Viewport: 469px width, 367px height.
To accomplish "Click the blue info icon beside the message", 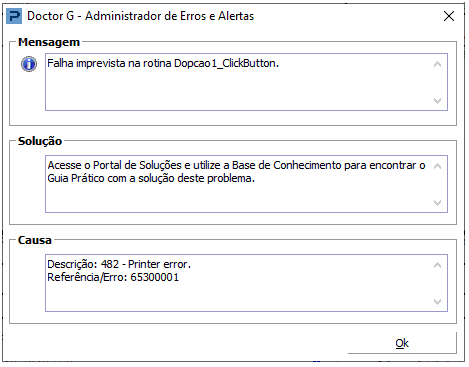I will tap(29, 64).
